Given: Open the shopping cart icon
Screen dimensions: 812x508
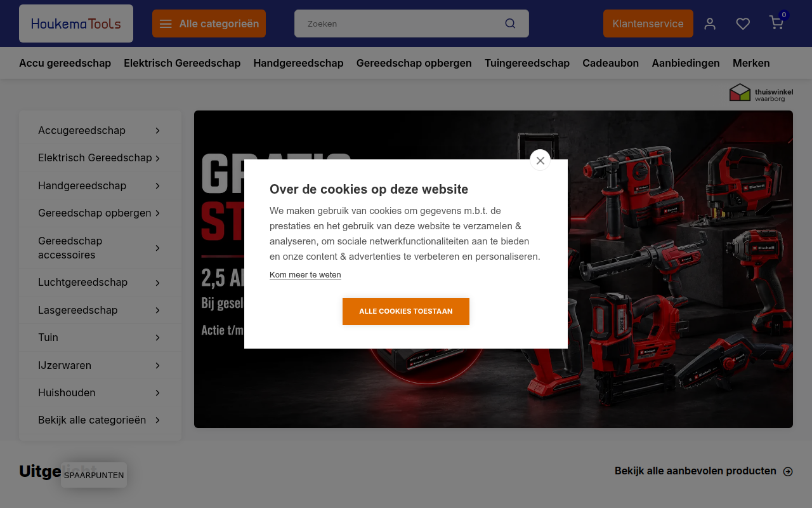Looking at the screenshot, I should click(x=776, y=23).
